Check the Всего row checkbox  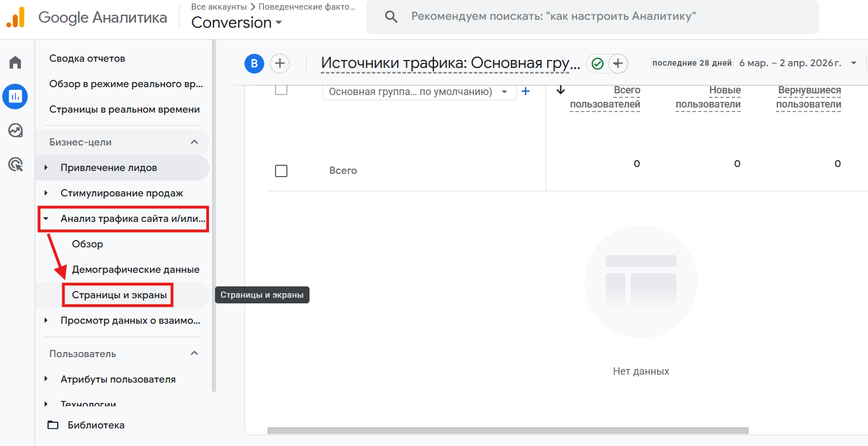click(281, 170)
